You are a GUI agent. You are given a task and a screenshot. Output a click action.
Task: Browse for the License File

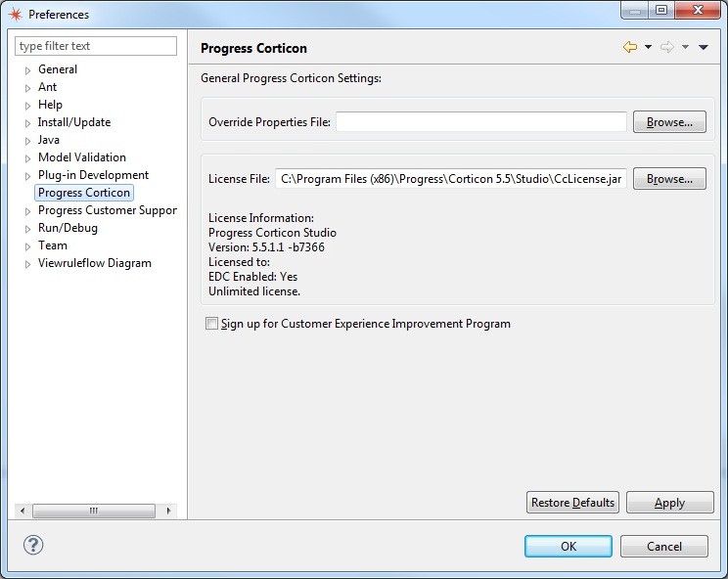pyautogui.click(x=669, y=179)
